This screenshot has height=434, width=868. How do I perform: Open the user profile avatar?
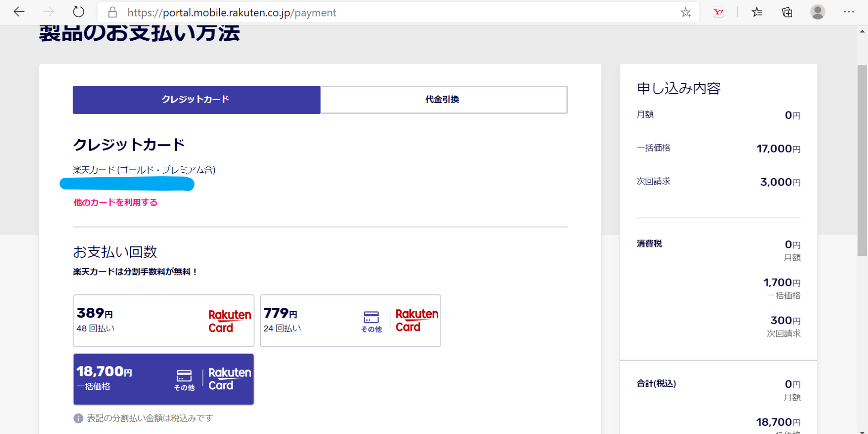(817, 12)
